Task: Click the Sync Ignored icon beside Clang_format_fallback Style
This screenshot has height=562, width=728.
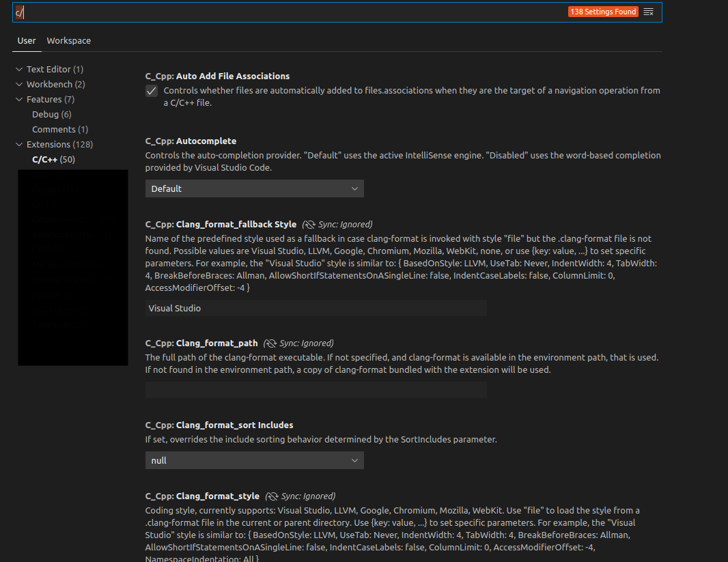Action: [309, 224]
